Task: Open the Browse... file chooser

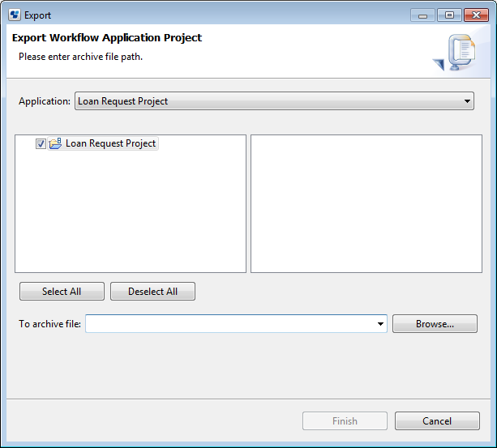Action: pos(435,323)
